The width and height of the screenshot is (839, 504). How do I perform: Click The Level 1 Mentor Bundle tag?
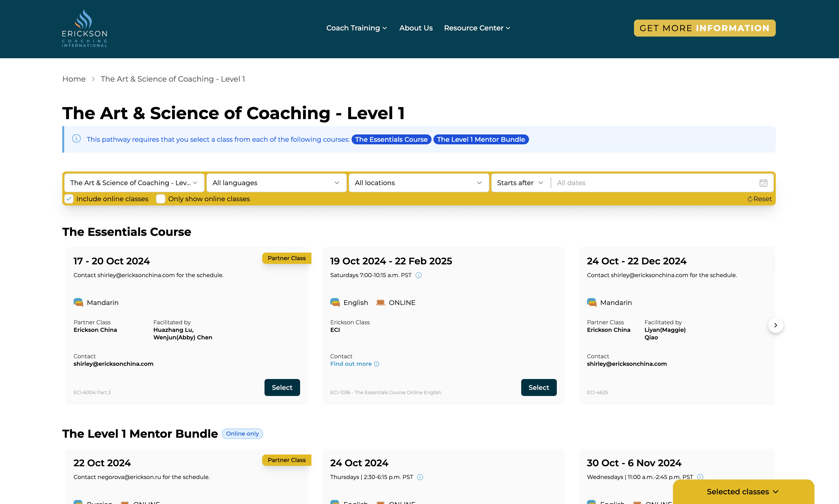[481, 139]
